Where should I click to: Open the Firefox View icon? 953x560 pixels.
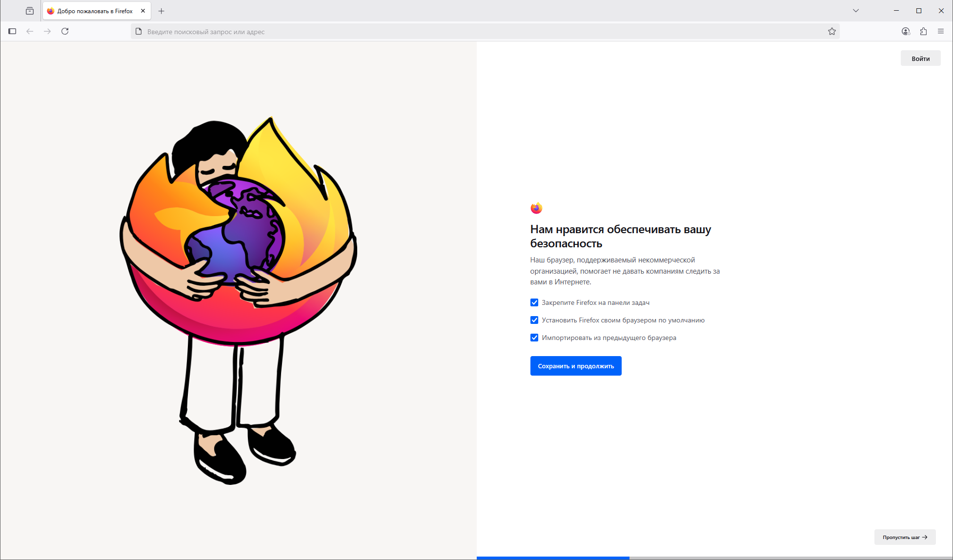tap(30, 11)
